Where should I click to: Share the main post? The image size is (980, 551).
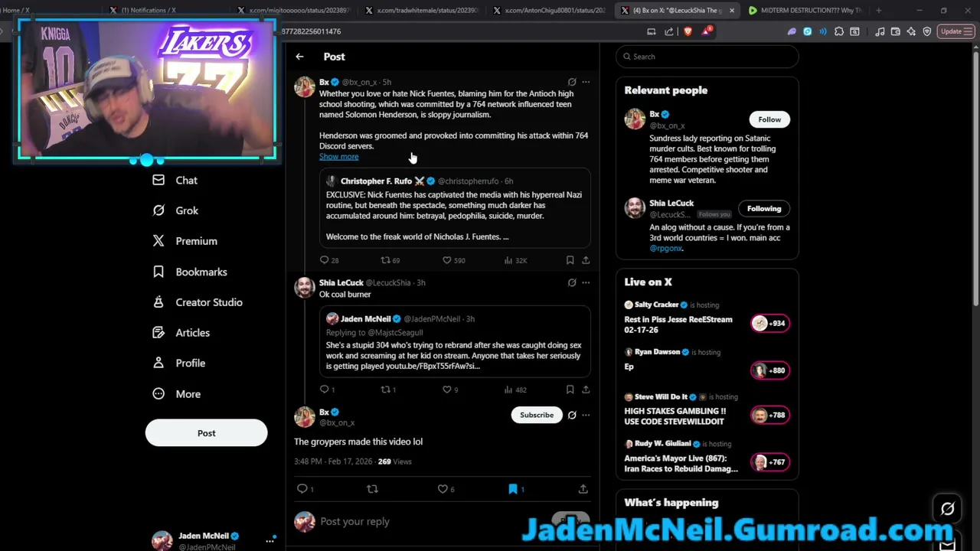tap(583, 488)
